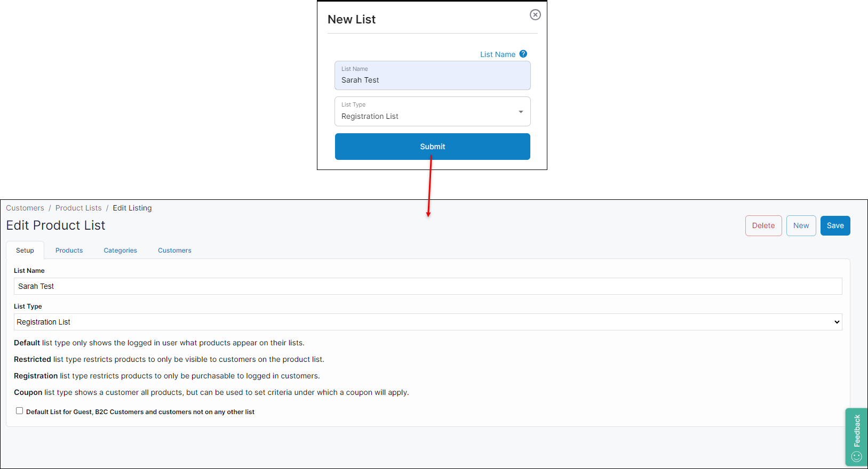This screenshot has width=868, height=469.
Task: Click the Delete button
Action: tap(763, 225)
